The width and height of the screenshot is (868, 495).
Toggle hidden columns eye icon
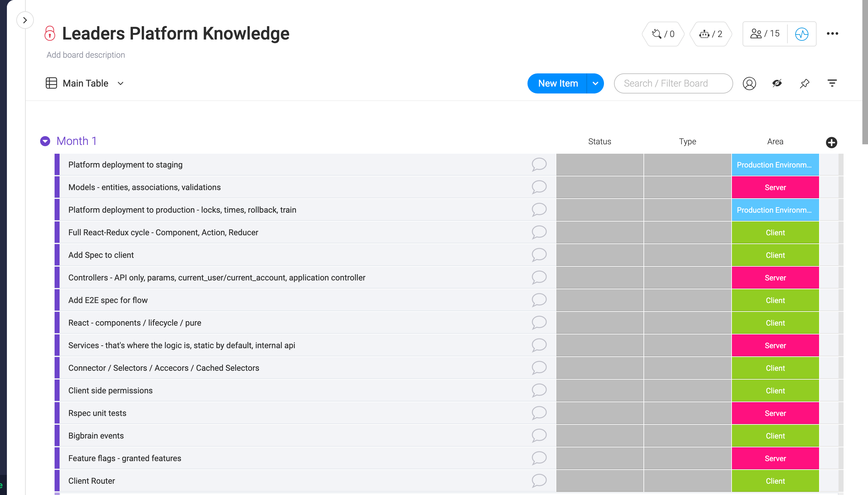[777, 83]
